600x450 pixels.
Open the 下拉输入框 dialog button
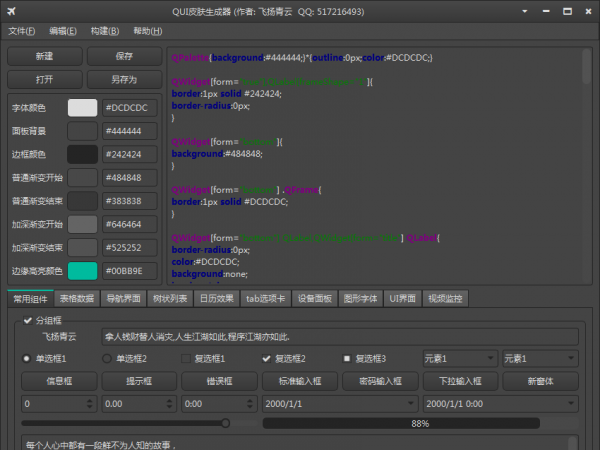pyautogui.click(x=459, y=381)
